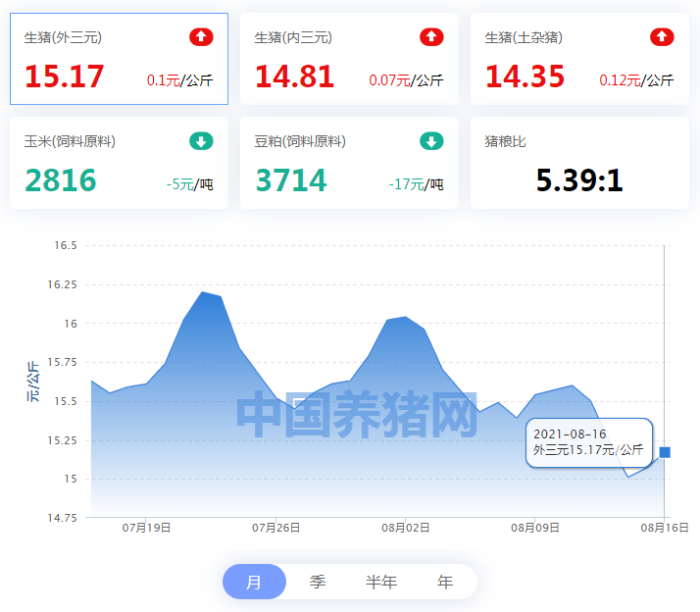The width and height of the screenshot is (700, 612).
Task: Click the 0.07元/公斤 change text
Action: (x=406, y=80)
